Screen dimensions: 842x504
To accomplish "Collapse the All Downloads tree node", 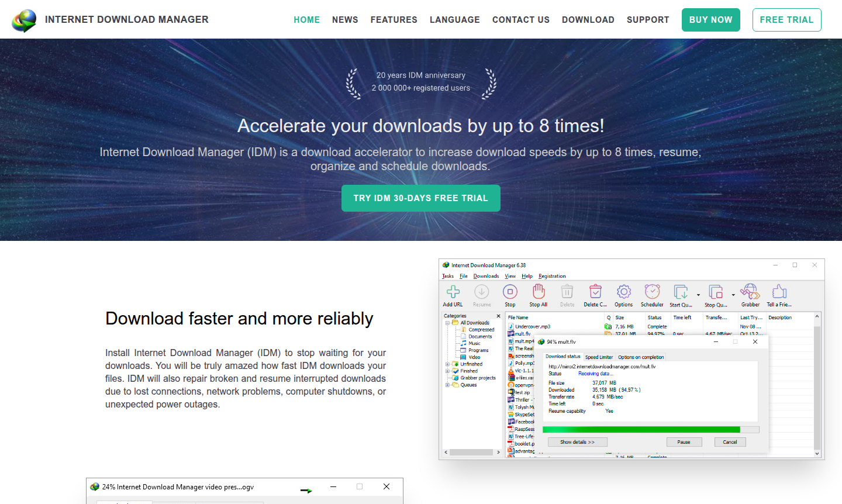I will pos(448,323).
